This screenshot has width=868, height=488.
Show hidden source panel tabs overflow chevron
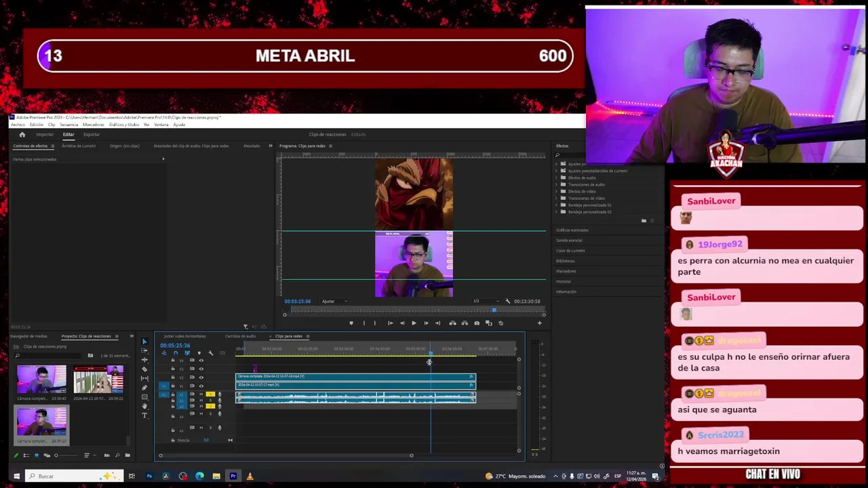pyautogui.click(x=270, y=146)
